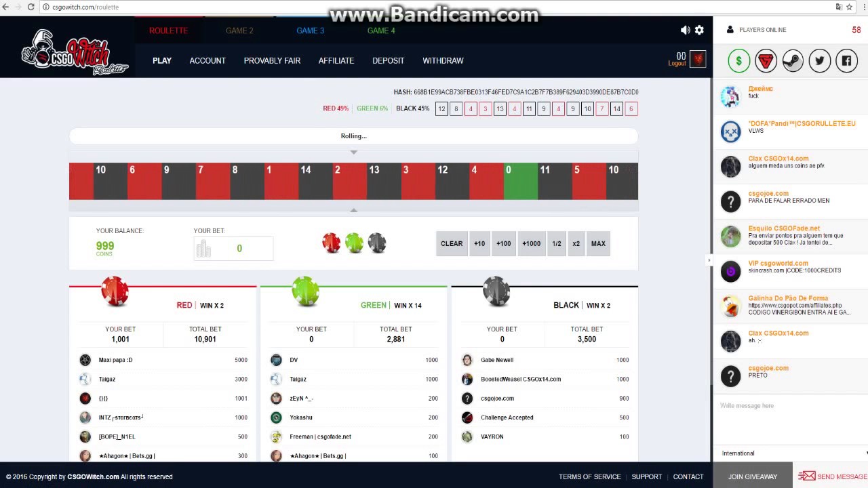868x488 pixels.
Task: Click the Rolling... progress bar
Action: pos(353,136)
